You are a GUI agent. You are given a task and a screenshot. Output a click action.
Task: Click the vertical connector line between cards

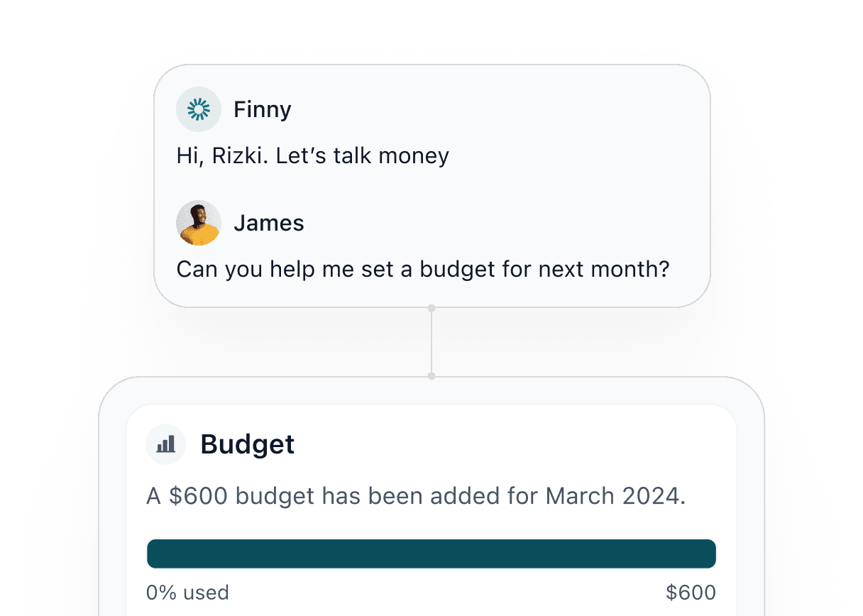click(x=431, y=342)
